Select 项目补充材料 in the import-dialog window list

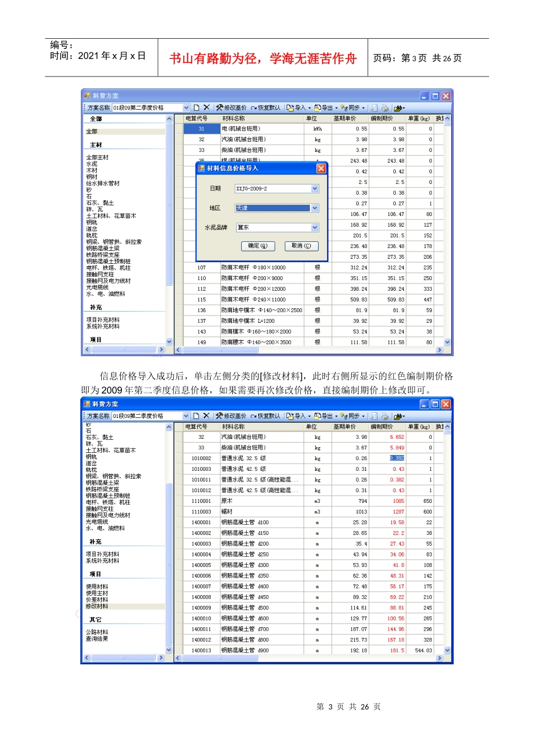[103, 319]
